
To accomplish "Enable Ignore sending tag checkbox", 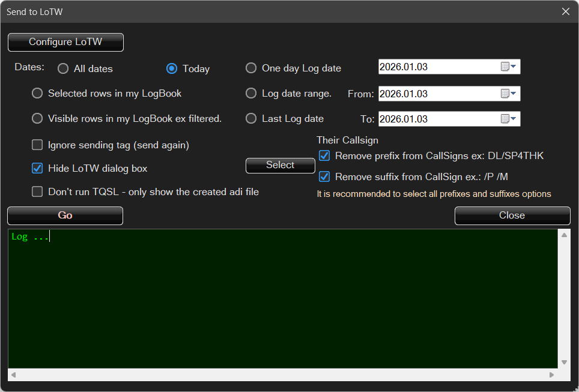I will [37, 145].
